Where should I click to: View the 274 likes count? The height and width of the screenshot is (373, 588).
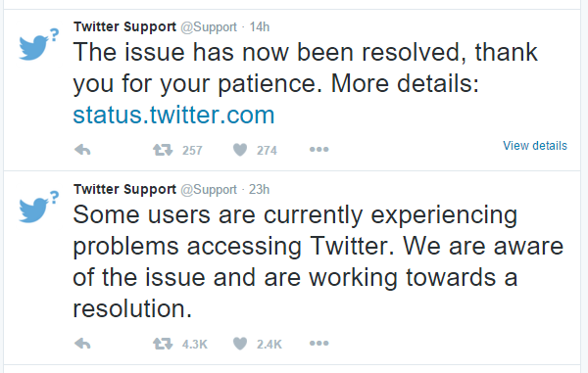pos(267,150)
